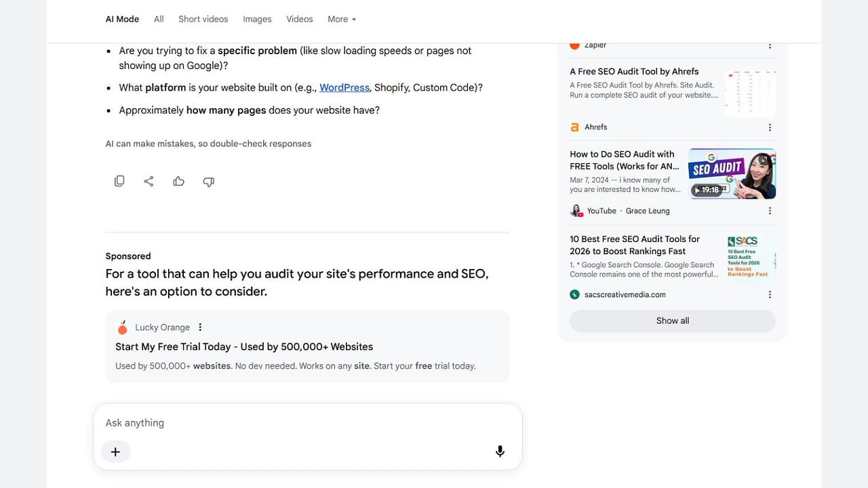Click the Lucky Orange advertiser name
The width and height of the screenshot is (868, 488).
pyautogui.click(x=162, y=327)
